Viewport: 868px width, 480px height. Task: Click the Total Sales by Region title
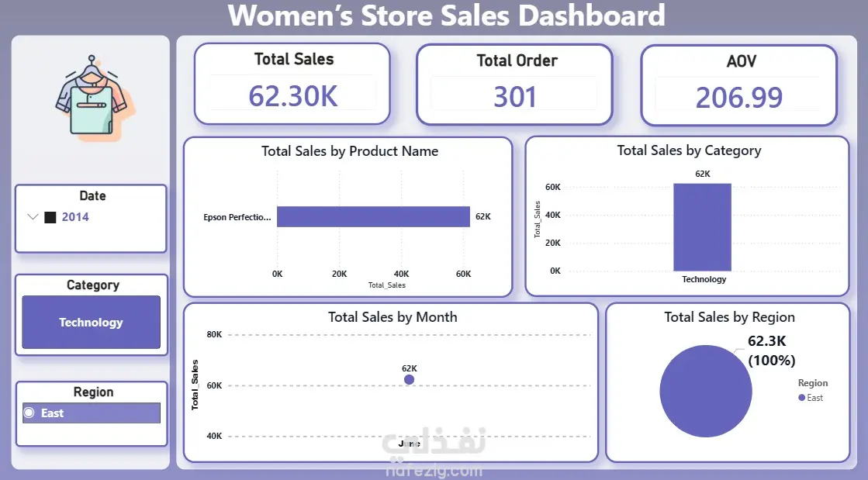[730, 317]
